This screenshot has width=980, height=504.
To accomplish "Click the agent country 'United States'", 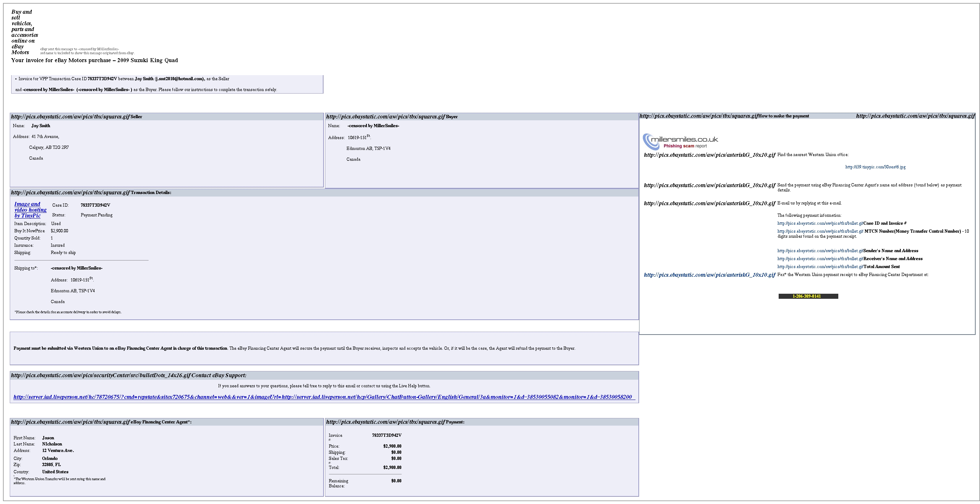I will click(x=55, y=472).
